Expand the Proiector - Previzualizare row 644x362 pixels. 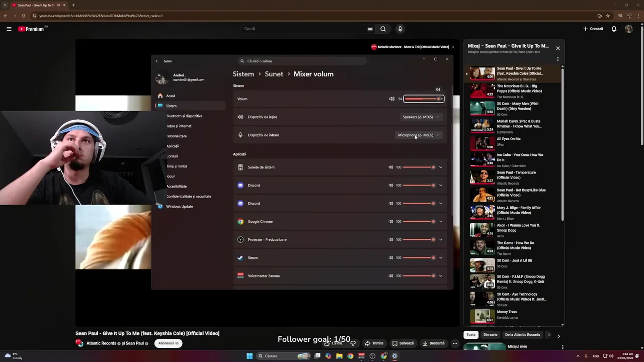click(441, 240)
